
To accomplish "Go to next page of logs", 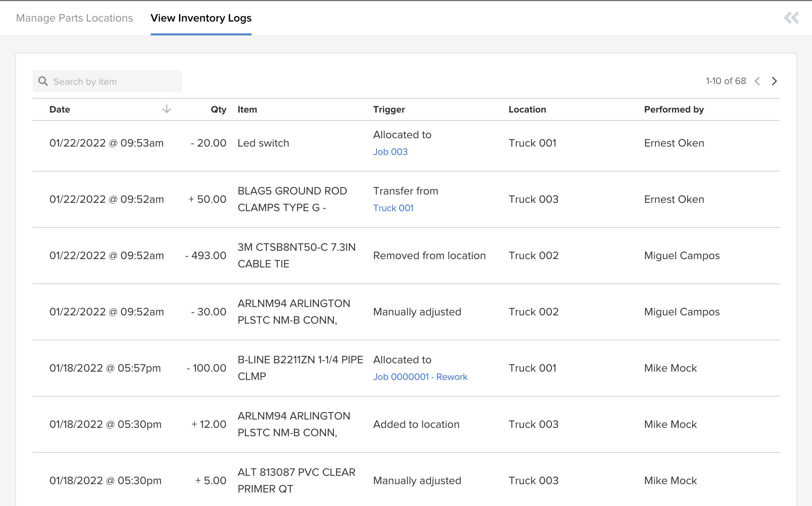I will point(774,81).
